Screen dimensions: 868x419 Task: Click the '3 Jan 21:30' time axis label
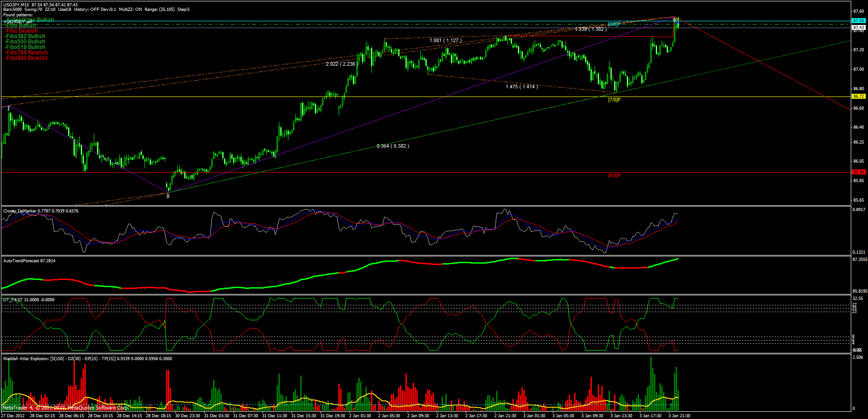point(680,416)
